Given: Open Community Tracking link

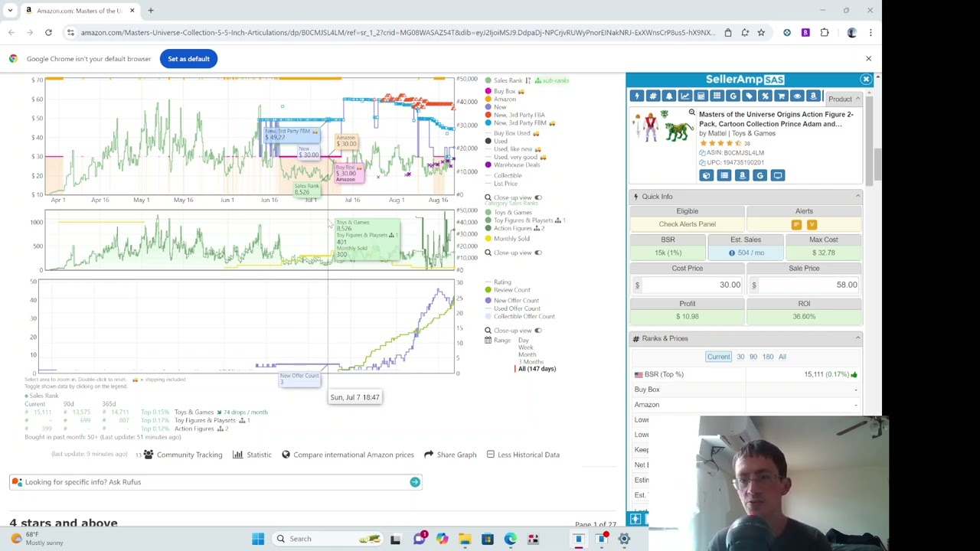Looking at the screenshot, I should pyautogui.click(x=183, y=455).
